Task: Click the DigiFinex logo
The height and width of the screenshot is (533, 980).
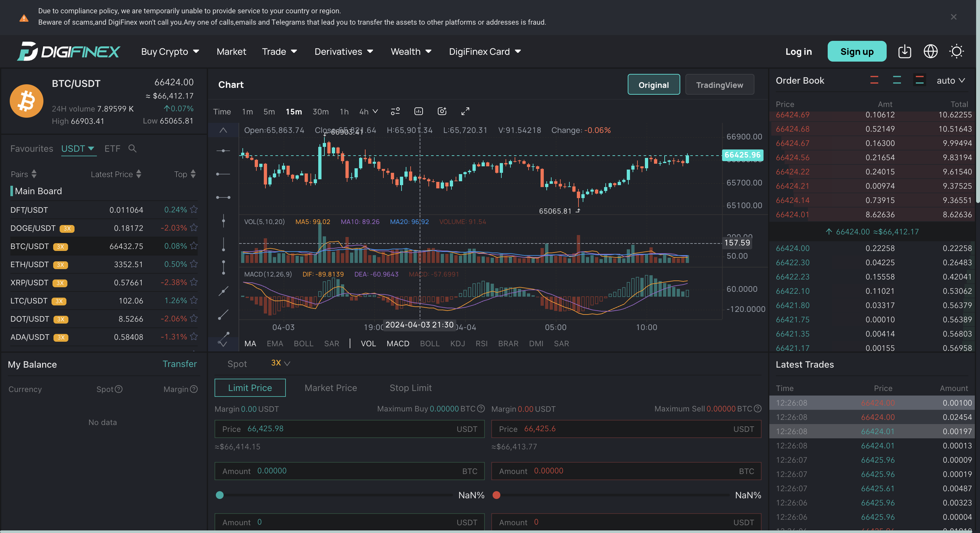Action: [x=69, y=51]
